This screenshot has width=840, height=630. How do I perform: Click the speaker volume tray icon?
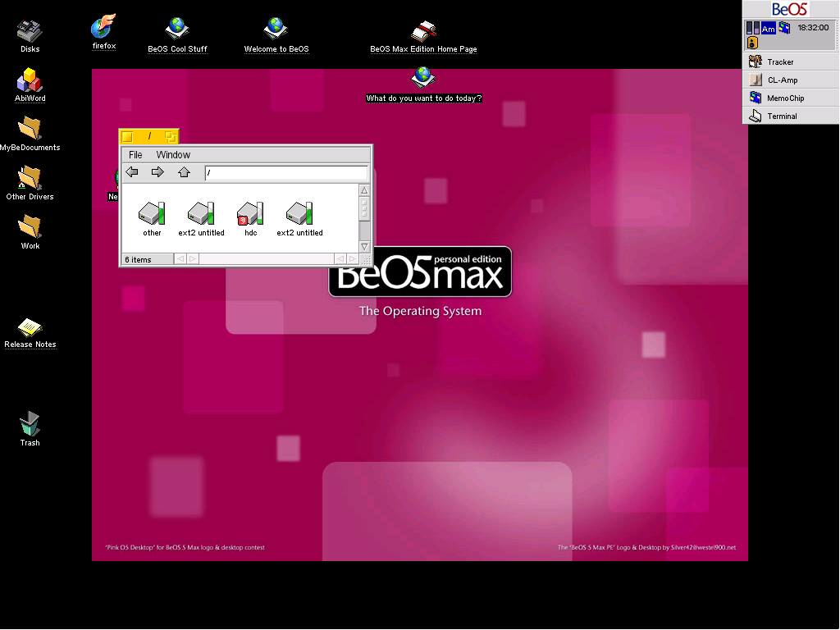click(753, 43)
